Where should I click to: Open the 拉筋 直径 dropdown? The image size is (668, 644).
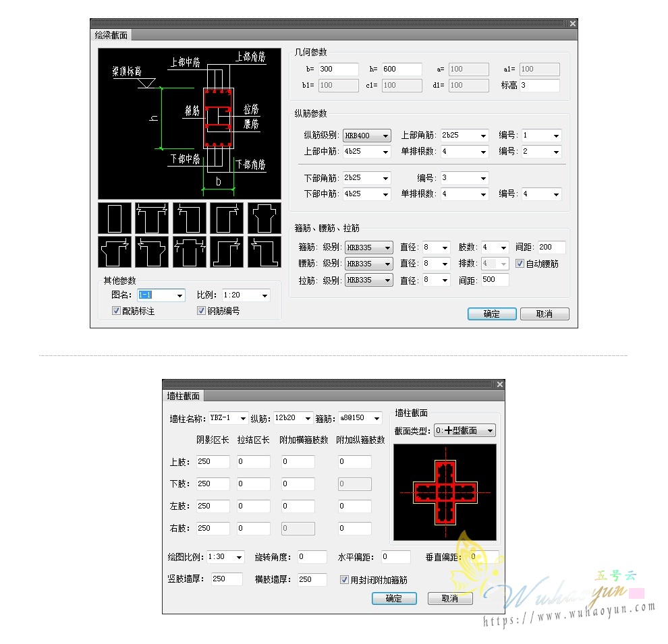[437, 280]
